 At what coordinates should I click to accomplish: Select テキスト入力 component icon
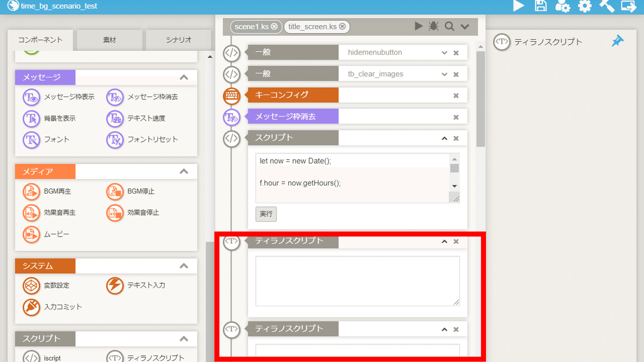coord(115,286)
